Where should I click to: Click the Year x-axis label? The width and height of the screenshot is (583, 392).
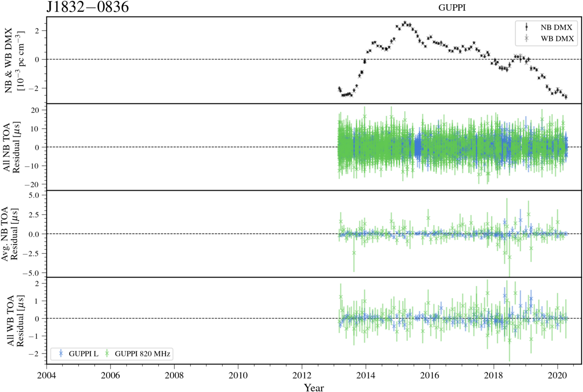coord(314,387)
